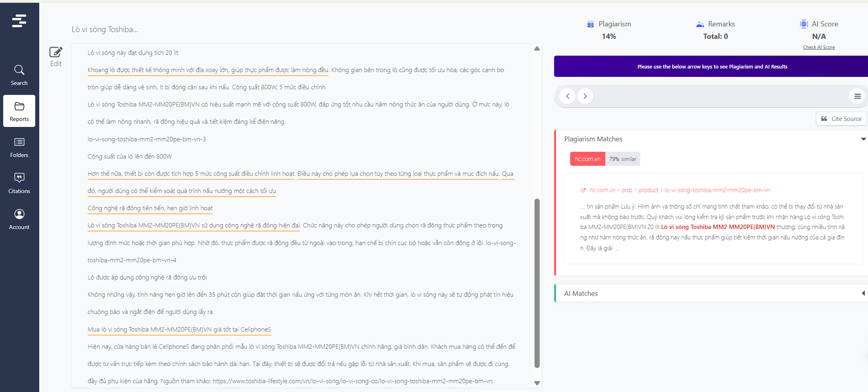Click the Plagiarism 14% value
This screenshot has height=392, width=868.
click(x=609, y=36)
